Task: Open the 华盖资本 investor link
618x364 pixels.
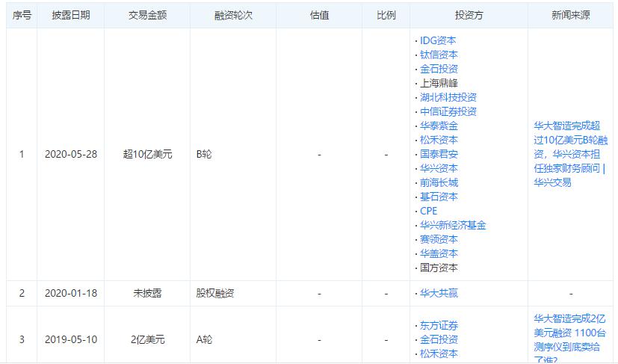Action: (x=439, y=253)
